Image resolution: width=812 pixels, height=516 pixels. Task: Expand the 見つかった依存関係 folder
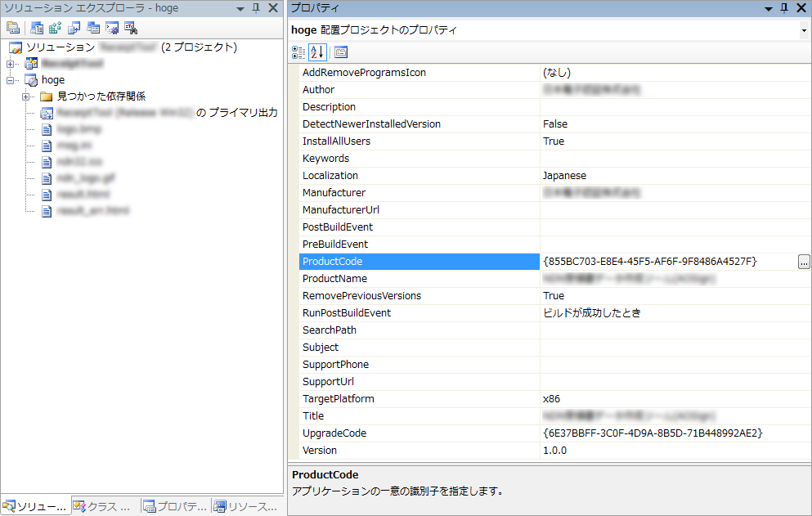point(26,96)
